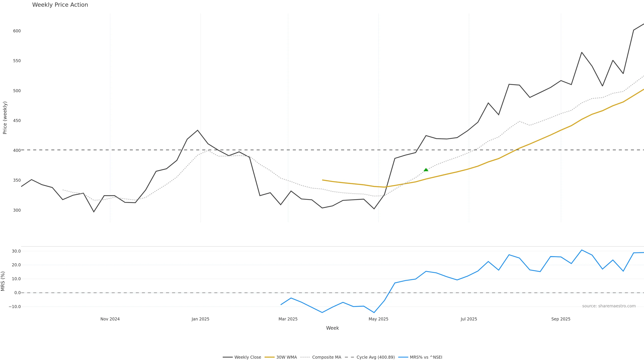Click the source: sharemaestro.com text
This screenshot has height=362, width=644.
[x=609, y=306]
